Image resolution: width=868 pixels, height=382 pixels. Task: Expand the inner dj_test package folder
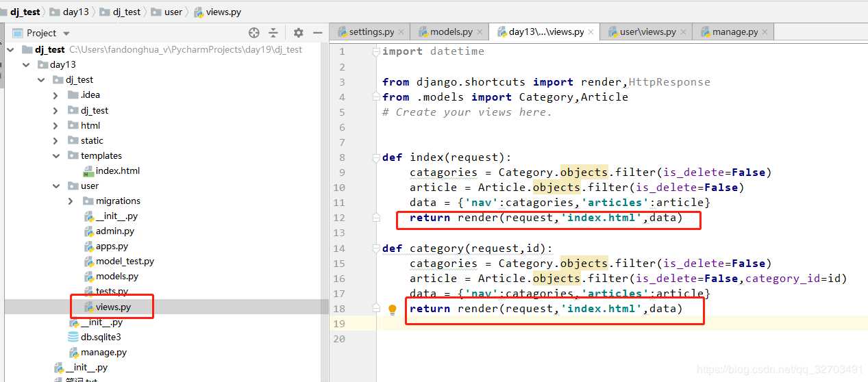[55, 110]
